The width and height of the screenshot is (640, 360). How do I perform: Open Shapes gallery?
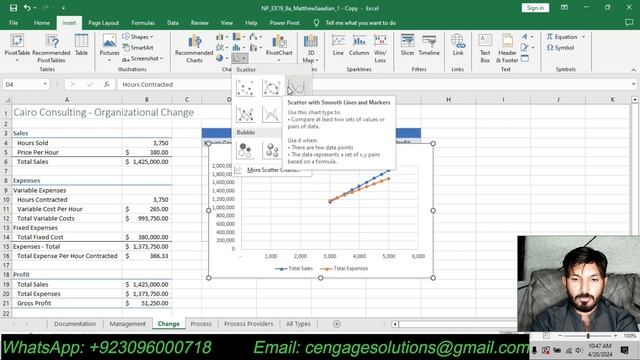138,37
